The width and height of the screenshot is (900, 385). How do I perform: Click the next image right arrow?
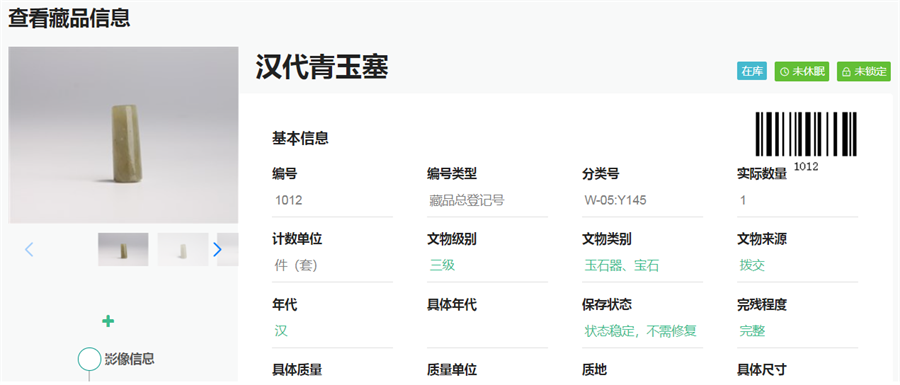point(217,250)
